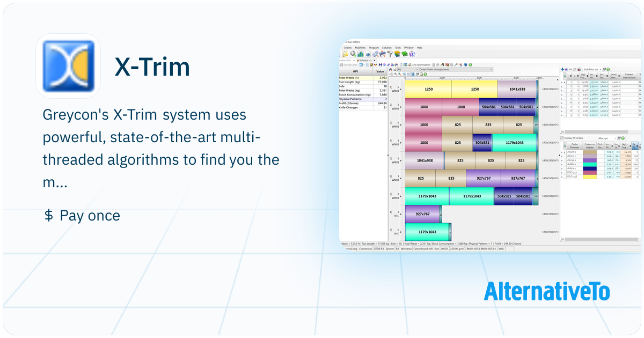Expand pattern 1 arrow at WN01
The height and width of the screenshot is (338, 644).
(401, 89)
